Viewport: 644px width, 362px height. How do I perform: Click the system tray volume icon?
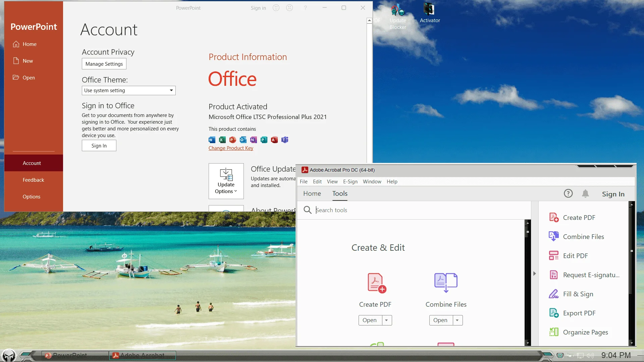point(590,355)
